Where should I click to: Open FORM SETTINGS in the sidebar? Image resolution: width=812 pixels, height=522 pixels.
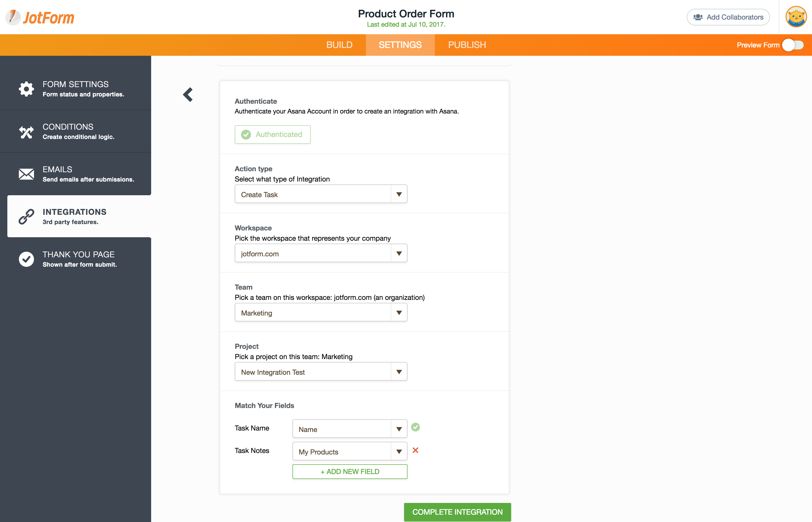(x=76, y=89)
